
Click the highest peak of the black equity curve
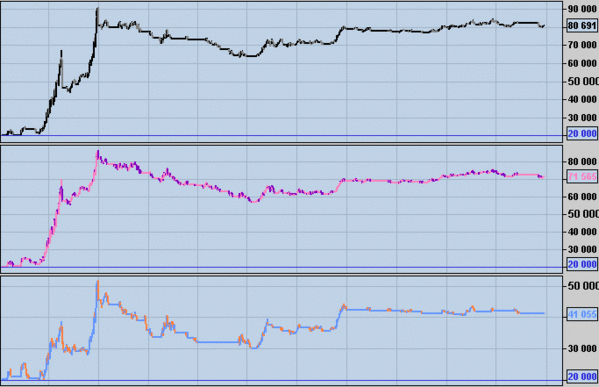point(97,8)
